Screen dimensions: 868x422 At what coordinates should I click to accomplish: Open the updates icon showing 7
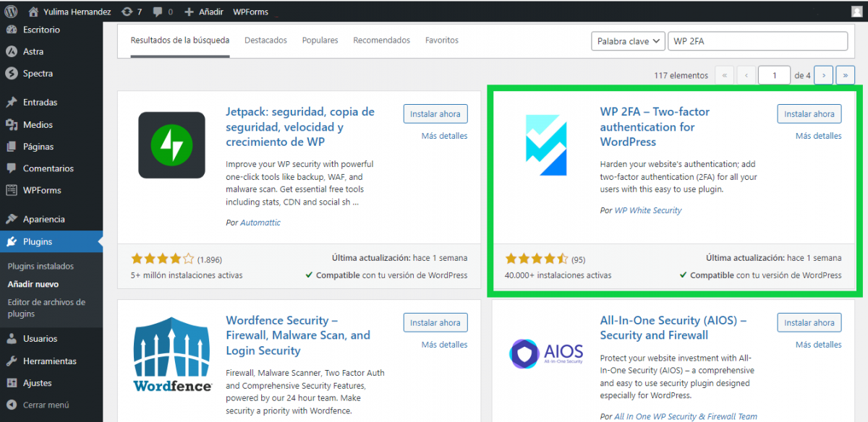131,12
